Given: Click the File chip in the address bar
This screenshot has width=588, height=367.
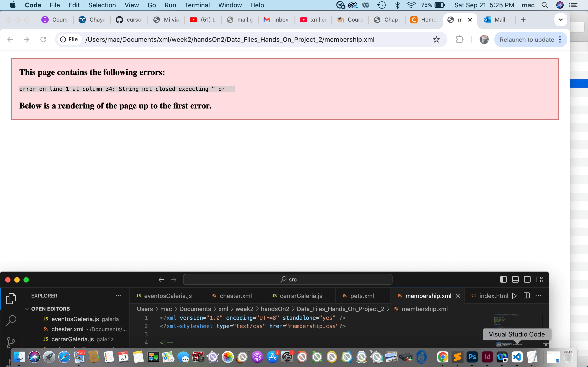Looking at the screenshot, I should [x=69, y=39].
